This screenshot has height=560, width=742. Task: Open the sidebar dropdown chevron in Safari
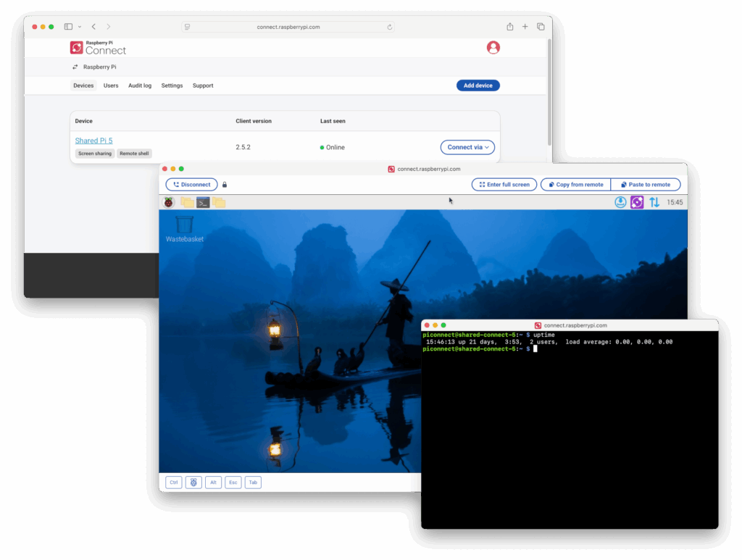pos(80,27)
